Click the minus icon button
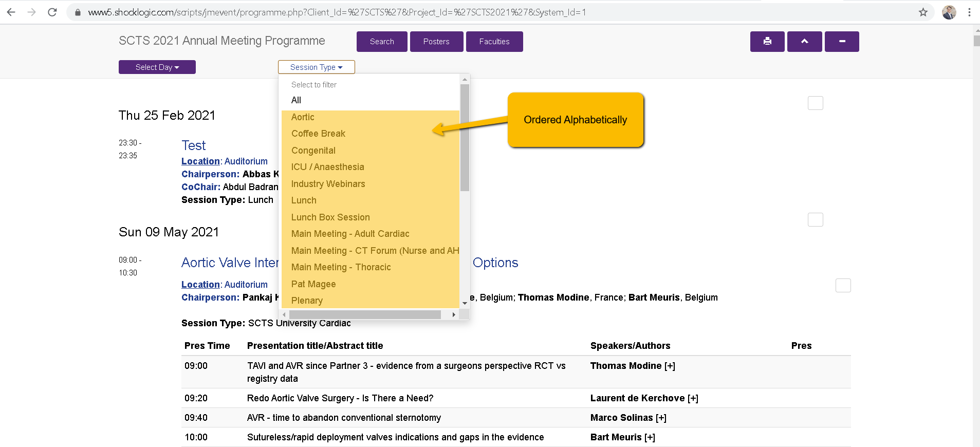 point(842,42)
